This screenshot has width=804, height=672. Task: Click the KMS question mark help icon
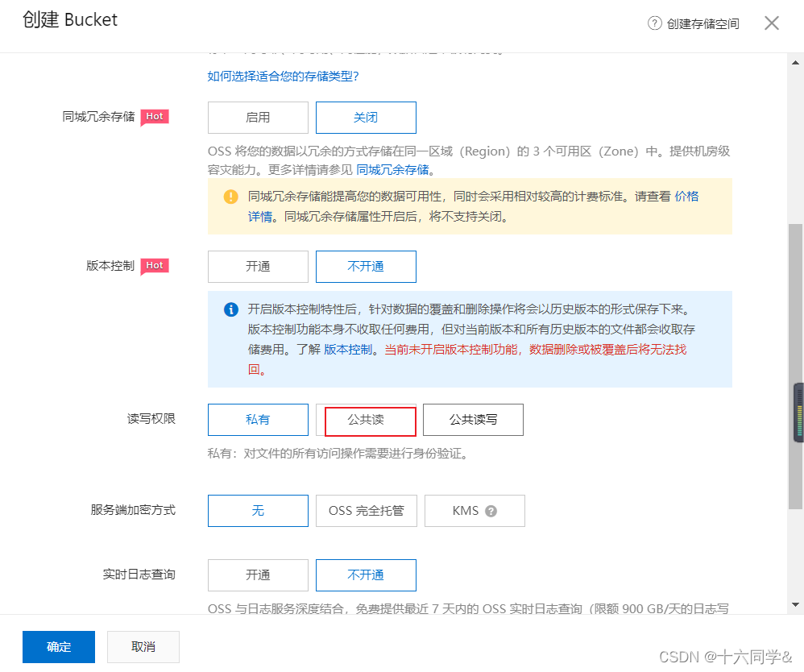pos(492,511)
